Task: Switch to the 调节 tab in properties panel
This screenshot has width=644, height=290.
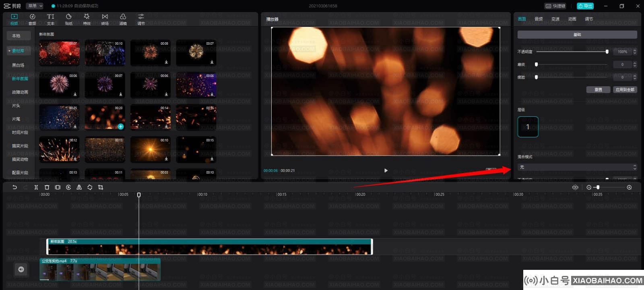Action: pyautogui.click(x=589, y=19)
